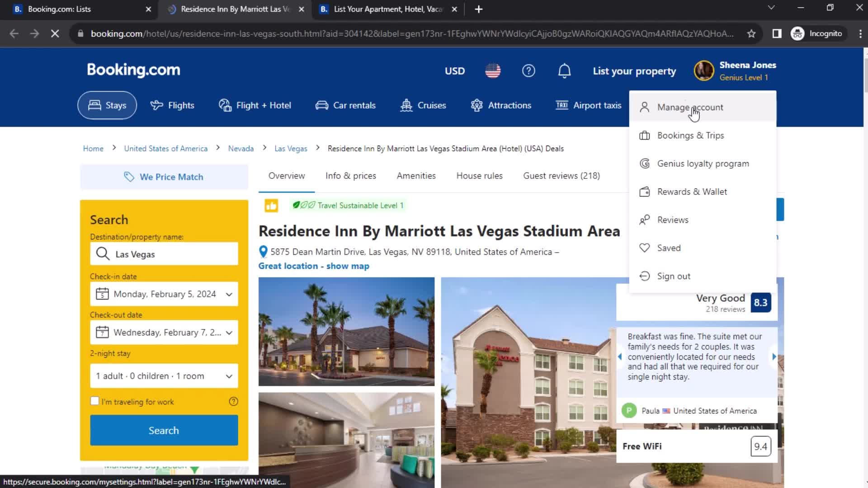Show next guest review arrow
Viewport: 868px width, 488px height.
point(774,357)
